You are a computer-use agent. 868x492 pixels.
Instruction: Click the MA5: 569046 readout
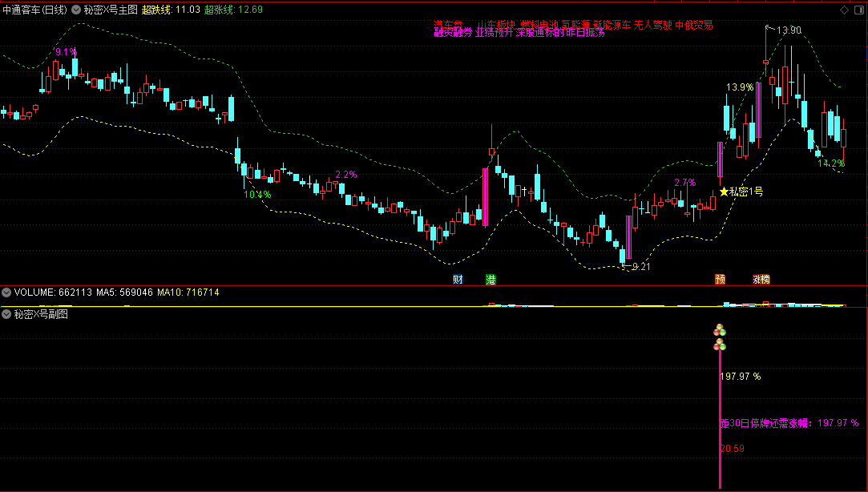click(x=124, y=292)
